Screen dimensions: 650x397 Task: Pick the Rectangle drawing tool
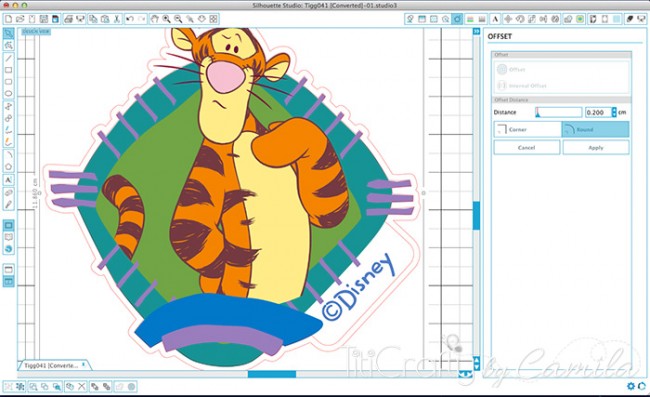pyautogui.click(x=8, y=70)
